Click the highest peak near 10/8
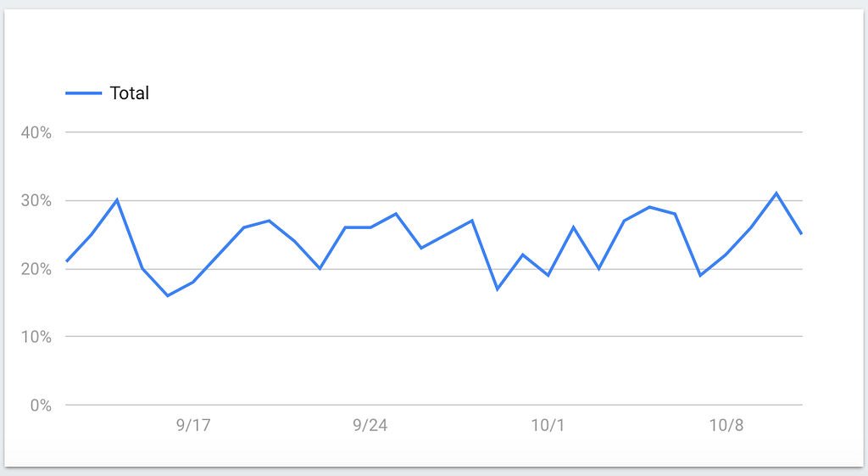The width and height of the screenshot is (868, 476). [776, 193]
